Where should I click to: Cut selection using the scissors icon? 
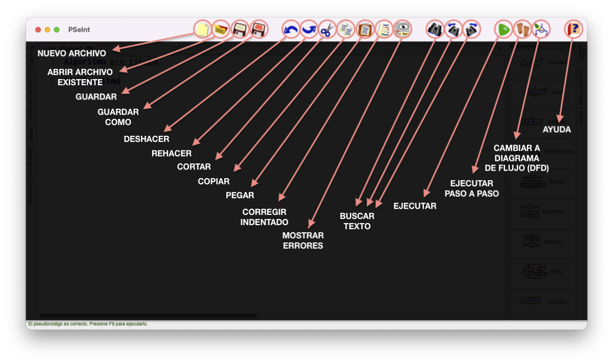pos(327,29)
